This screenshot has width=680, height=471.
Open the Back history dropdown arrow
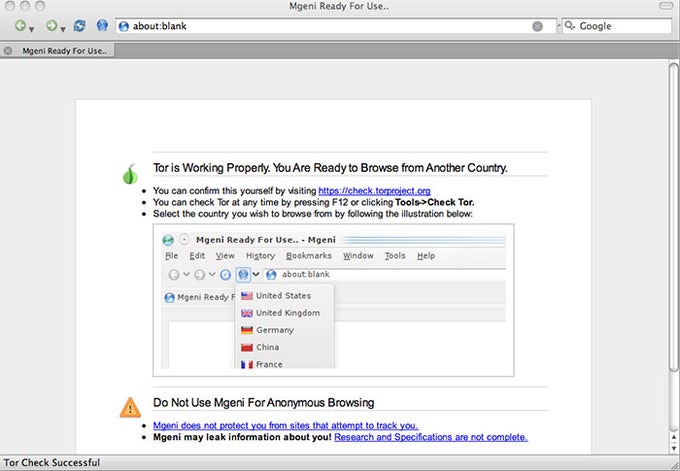point(31,29)
